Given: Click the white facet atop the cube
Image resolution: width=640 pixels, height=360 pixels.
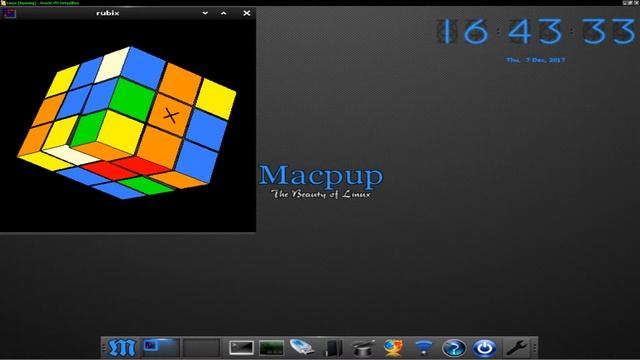Looking at the screenshot, I should click(x=112, y=64).
